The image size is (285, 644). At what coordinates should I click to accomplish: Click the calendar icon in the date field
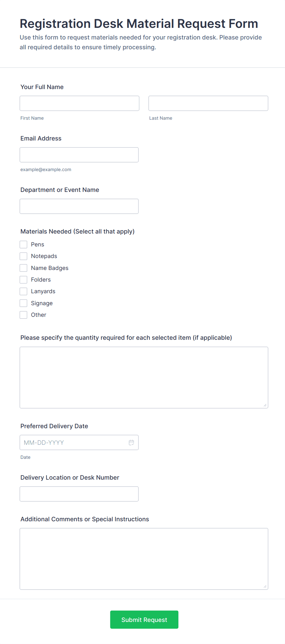(x=131, y=442)
